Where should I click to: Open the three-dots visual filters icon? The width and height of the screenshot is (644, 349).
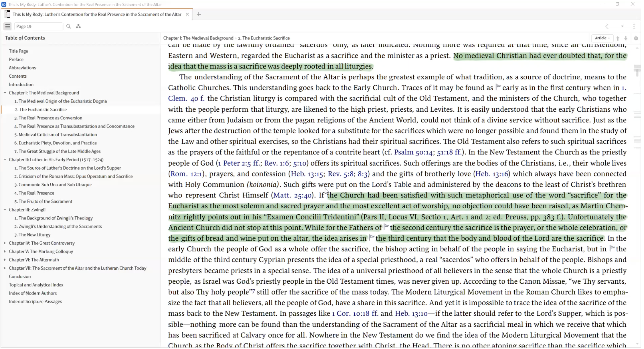tap(78, 26)
